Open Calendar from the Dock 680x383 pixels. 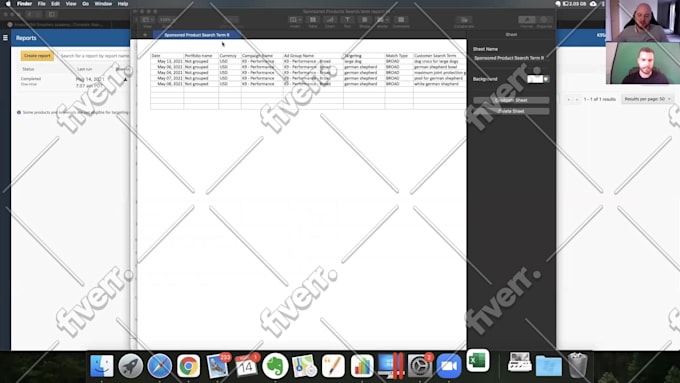[x=246, y=366]
